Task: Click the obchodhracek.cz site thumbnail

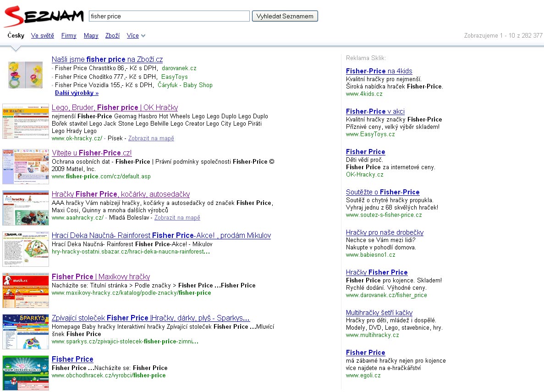Action: tap(26, 373)
